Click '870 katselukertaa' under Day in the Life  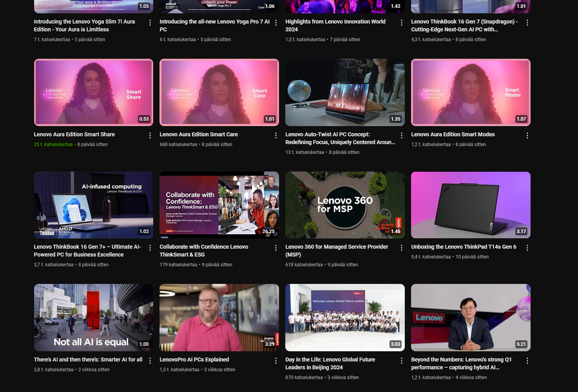(x=304, y=378)
